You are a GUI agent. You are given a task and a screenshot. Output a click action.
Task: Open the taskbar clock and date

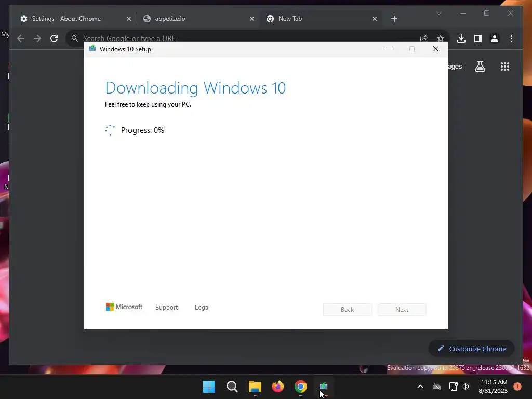pos(494,387)
